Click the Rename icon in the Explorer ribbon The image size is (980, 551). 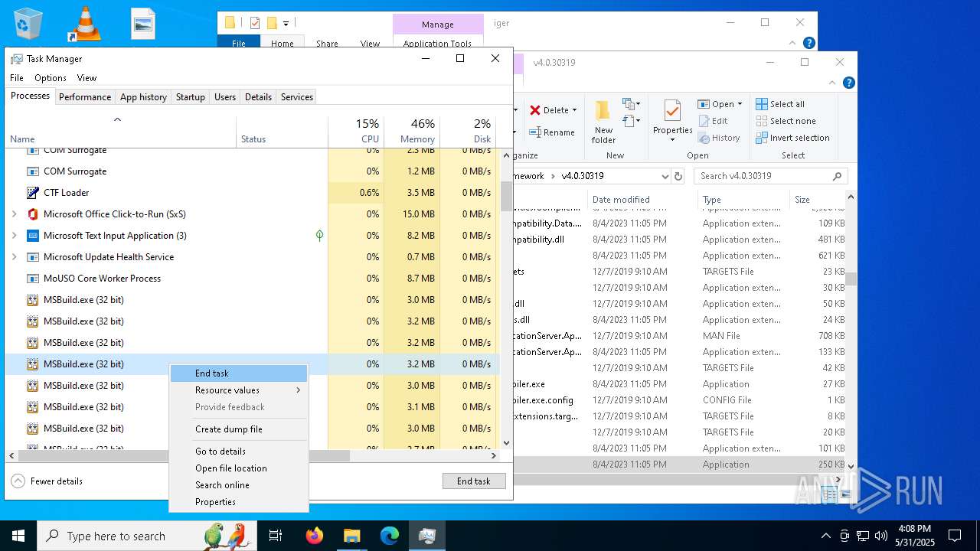click(x=535, y=132)
